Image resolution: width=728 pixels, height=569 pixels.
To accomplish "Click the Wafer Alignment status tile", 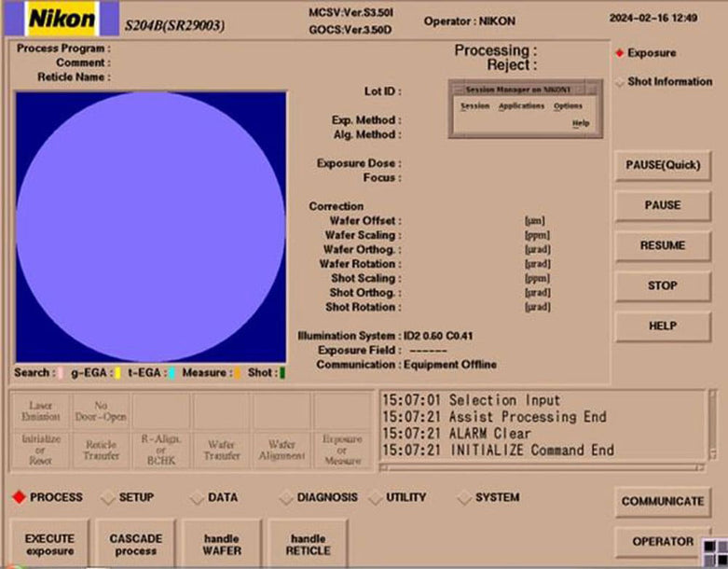I will tap(282, 451).
